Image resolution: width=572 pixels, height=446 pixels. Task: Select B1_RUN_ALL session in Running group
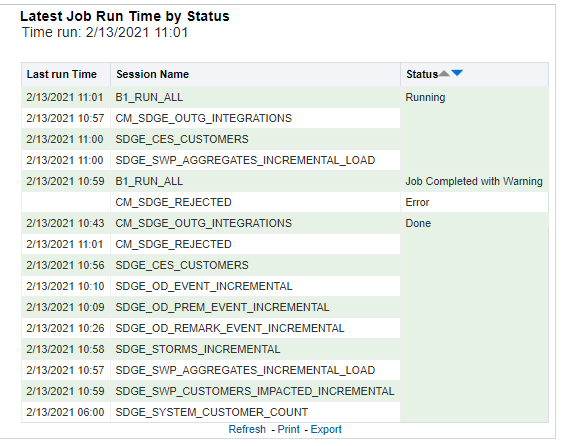click(149, 97)
